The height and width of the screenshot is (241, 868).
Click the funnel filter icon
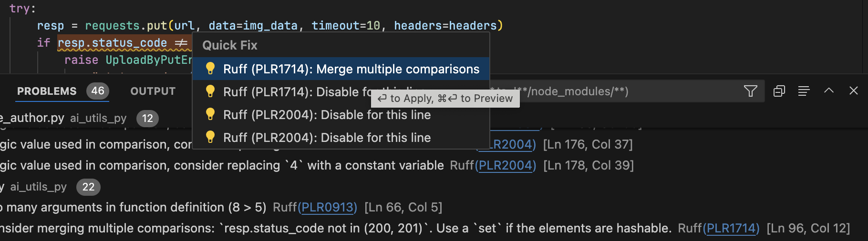(x=750, y=91)
